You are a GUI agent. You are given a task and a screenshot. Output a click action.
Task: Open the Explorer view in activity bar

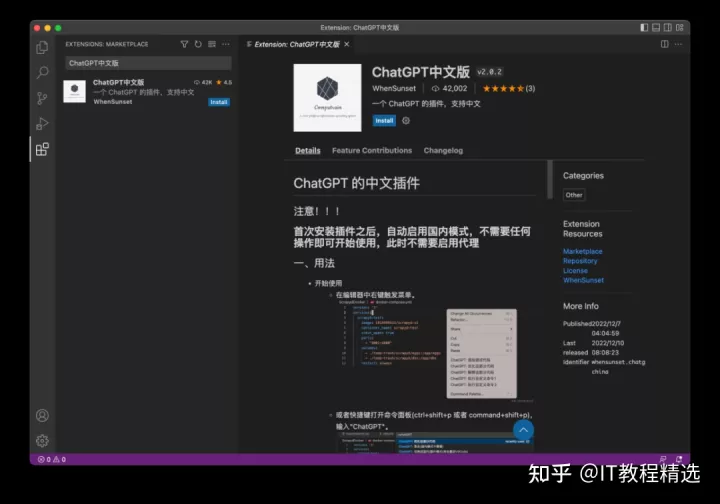coord(42,47)
